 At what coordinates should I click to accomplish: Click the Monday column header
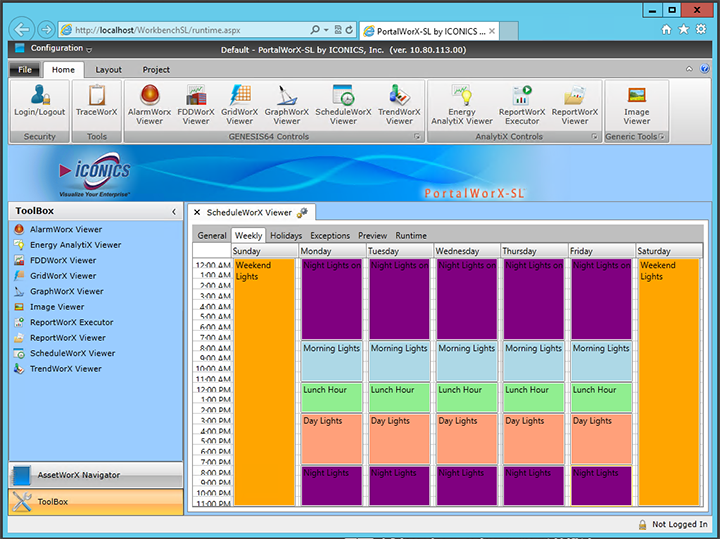tap(332, 251)
